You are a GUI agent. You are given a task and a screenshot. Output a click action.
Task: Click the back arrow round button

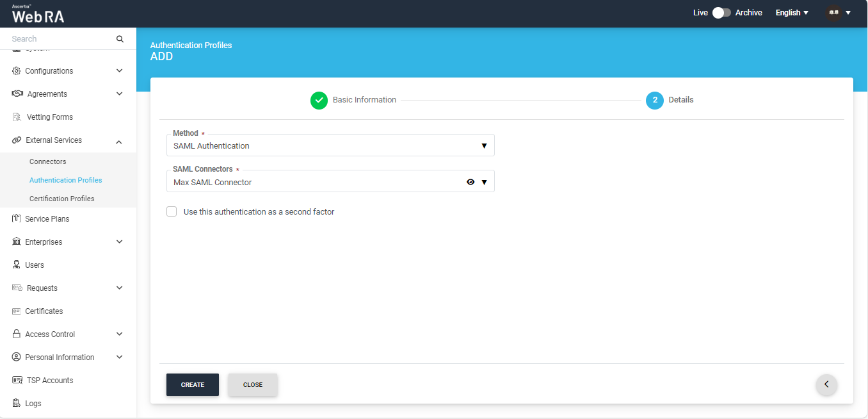(x=826, y=384)
